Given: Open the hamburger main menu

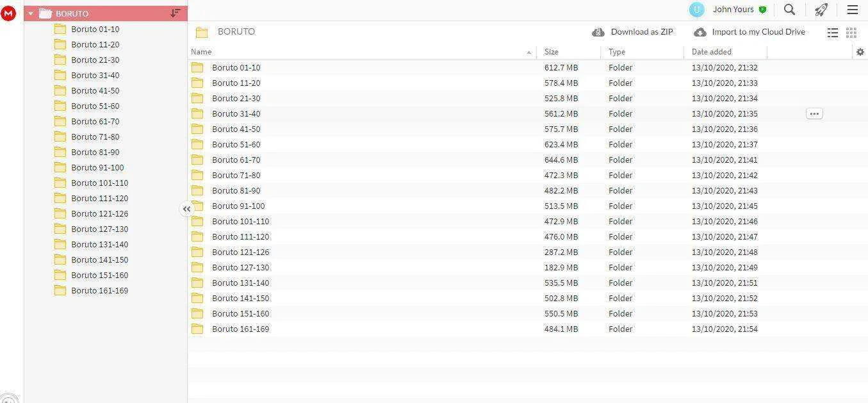Looking at the screenshot, I should tap(852, 10).
